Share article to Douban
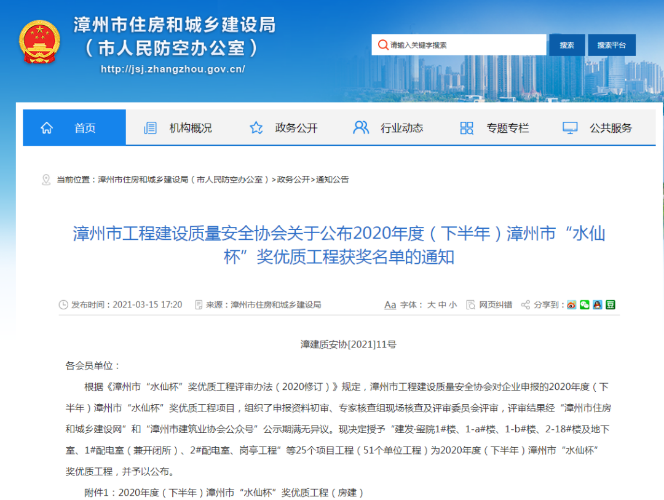Viewport: 664px width, 500px height. pyautogui.click(x=610, y=304)
